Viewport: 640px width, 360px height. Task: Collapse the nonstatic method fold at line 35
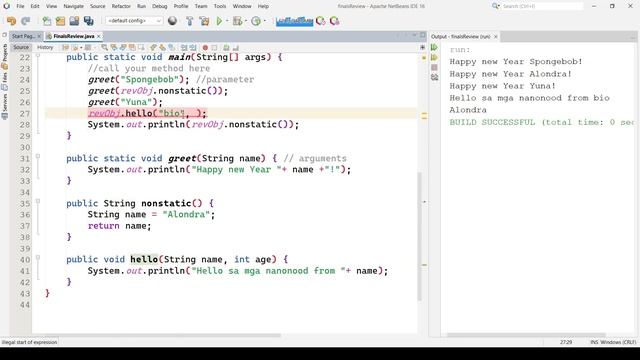(38, 201)
